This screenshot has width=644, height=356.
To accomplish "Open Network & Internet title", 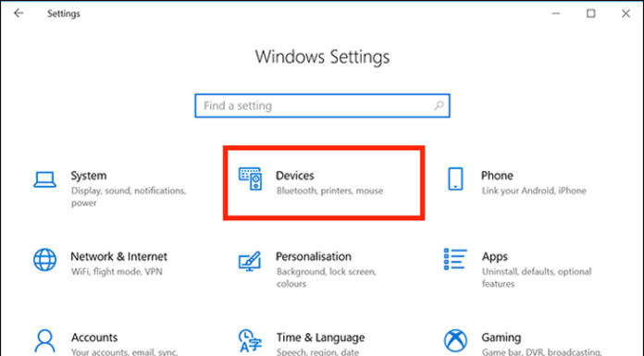I will point(118,256).
